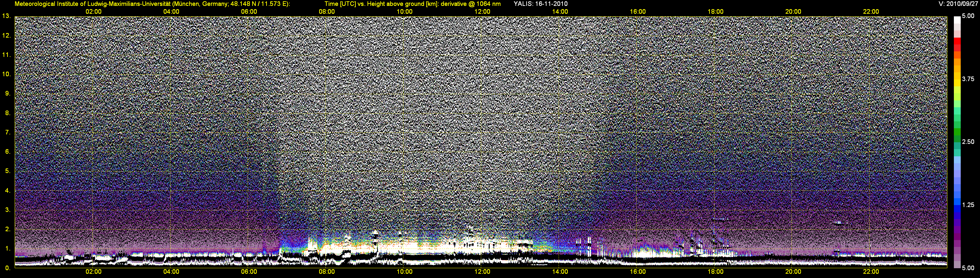The width and height of the screenshot is (980, 278).
Task: Click the 9. km height axis label
Action: click(8, 93)
